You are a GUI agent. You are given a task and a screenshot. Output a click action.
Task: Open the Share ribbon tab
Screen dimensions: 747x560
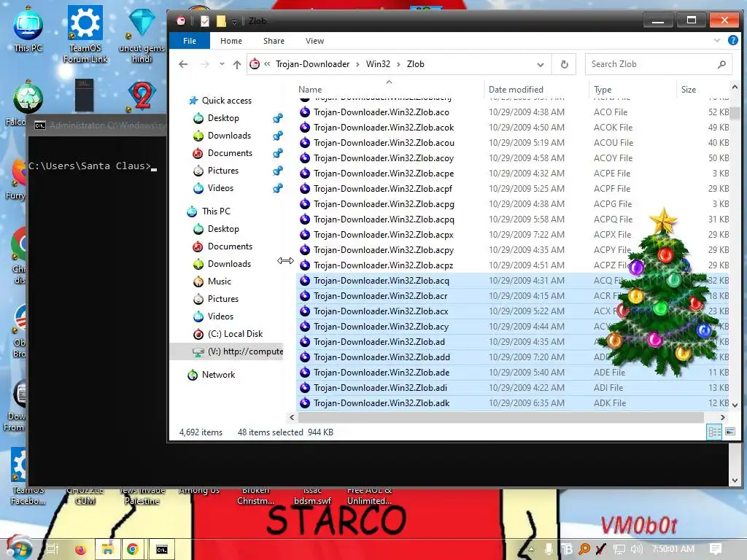pyautogui.click(x=274, y=41)
